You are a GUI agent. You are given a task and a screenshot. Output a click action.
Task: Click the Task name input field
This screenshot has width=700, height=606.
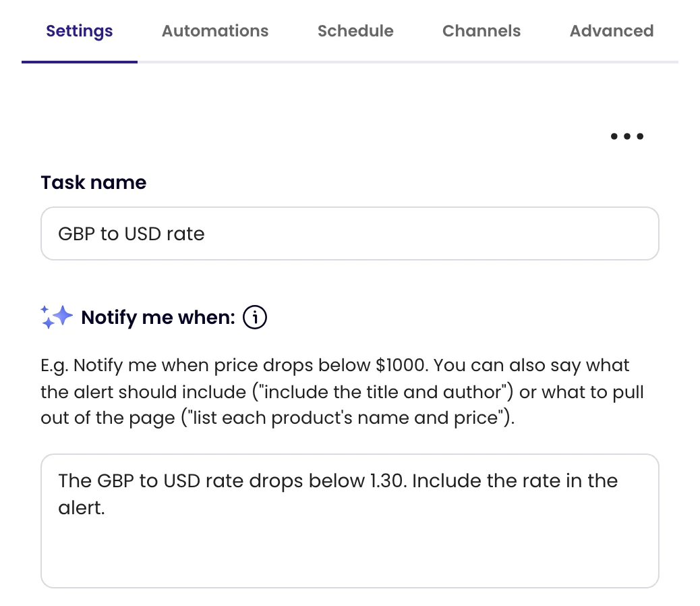pos(350,233)
